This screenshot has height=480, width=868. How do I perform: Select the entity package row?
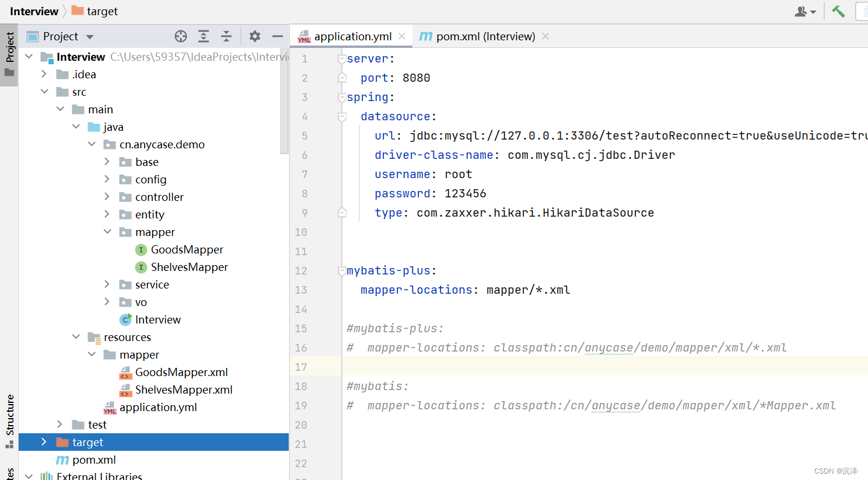pos(153,214)
